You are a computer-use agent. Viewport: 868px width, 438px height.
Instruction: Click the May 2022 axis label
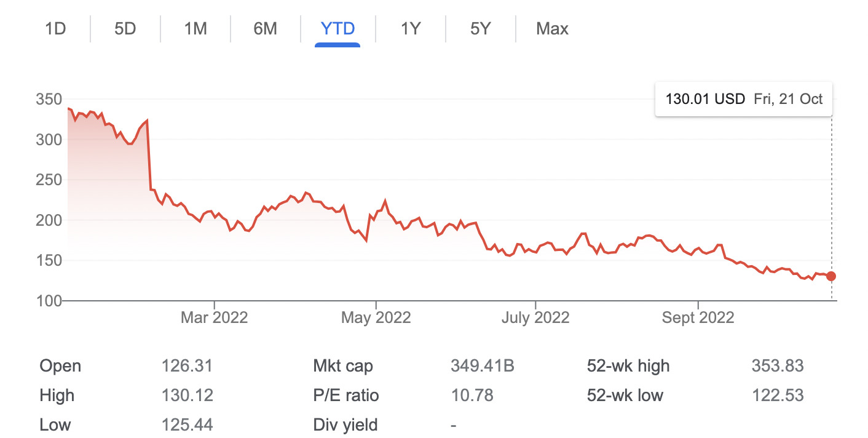(x=376, y=317)
